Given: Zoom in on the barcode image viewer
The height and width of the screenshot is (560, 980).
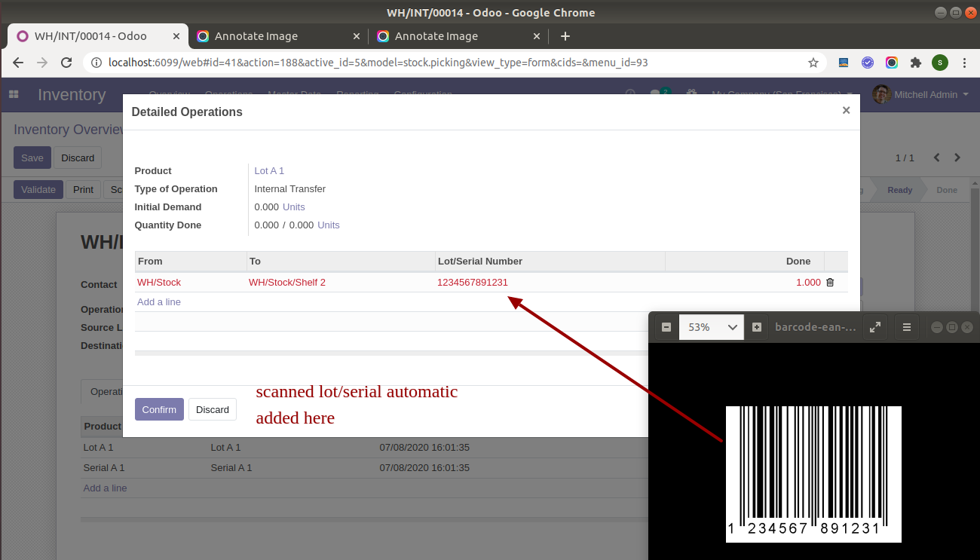Looking at the screenshot, I should click(x=757, y=327).
